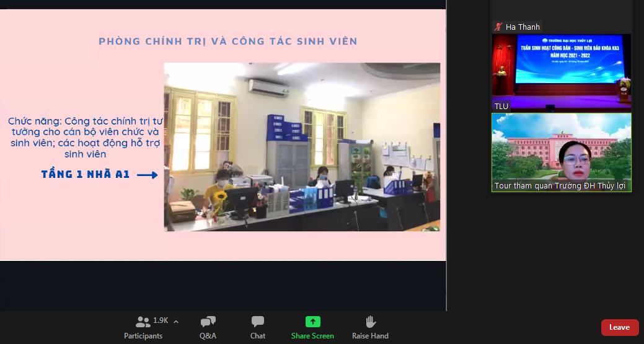Screen dimensions: 644x344
Task: Leave the meeting
Action: 619,327
